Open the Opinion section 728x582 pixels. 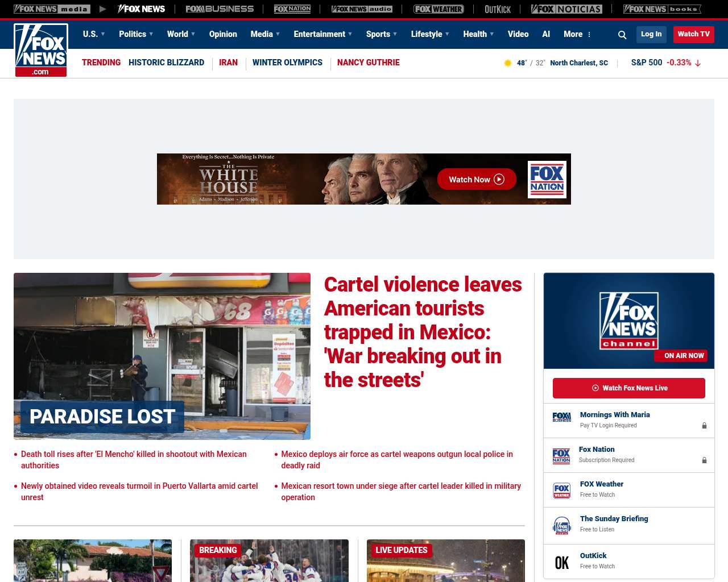223,34
